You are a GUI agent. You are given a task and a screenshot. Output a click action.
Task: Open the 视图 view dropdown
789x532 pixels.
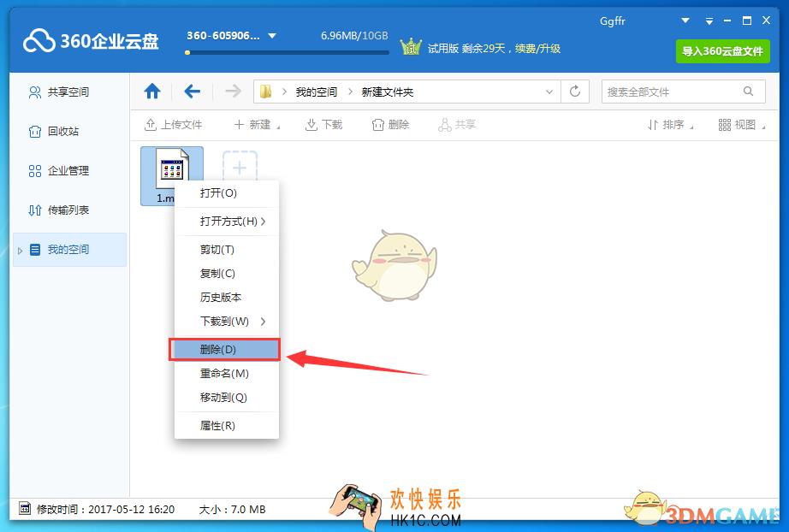click(742, 125)
